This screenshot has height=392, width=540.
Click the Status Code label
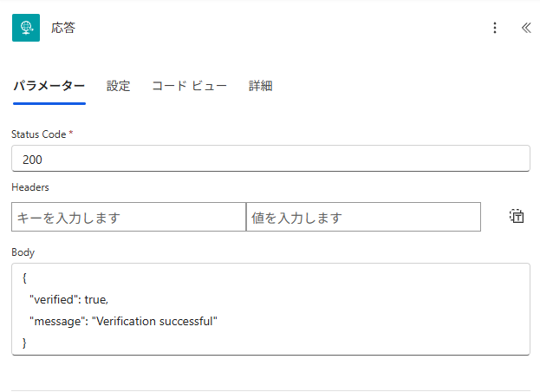click(x=38, y=134)
